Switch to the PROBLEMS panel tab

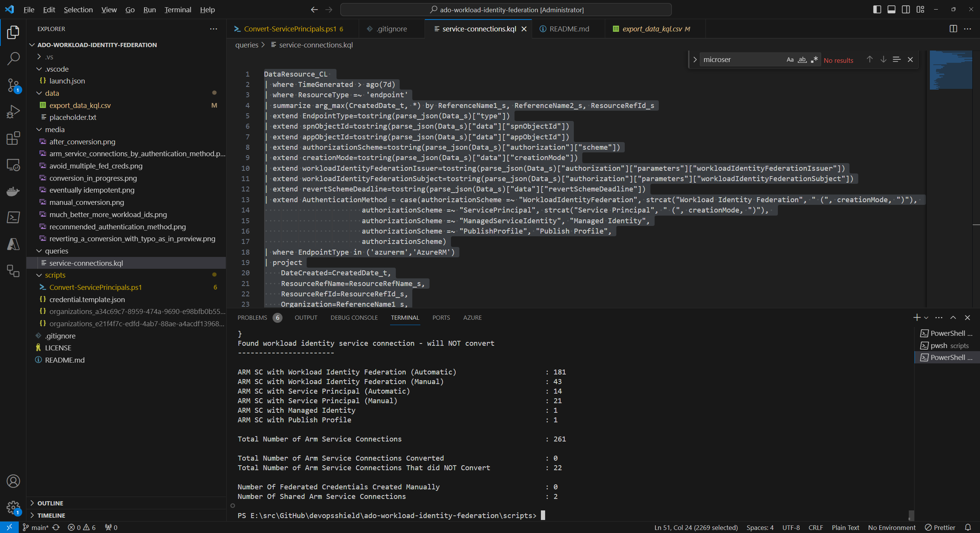tap(259, 317)
